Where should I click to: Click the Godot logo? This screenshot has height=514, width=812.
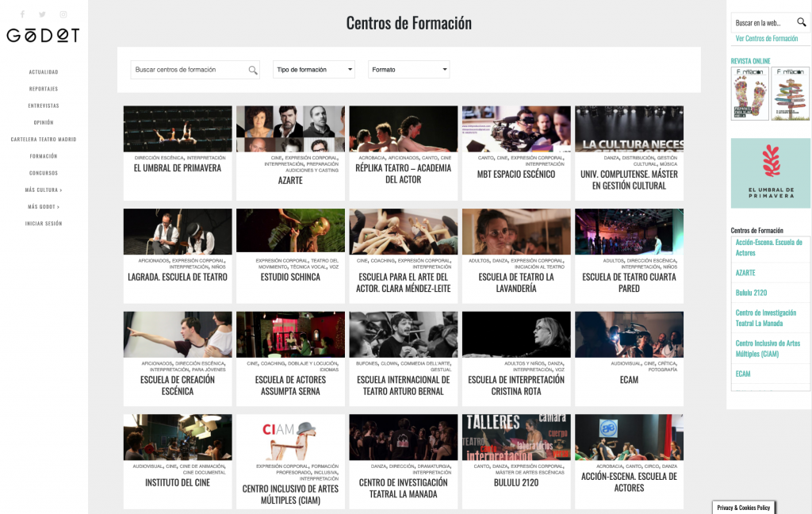44,35
